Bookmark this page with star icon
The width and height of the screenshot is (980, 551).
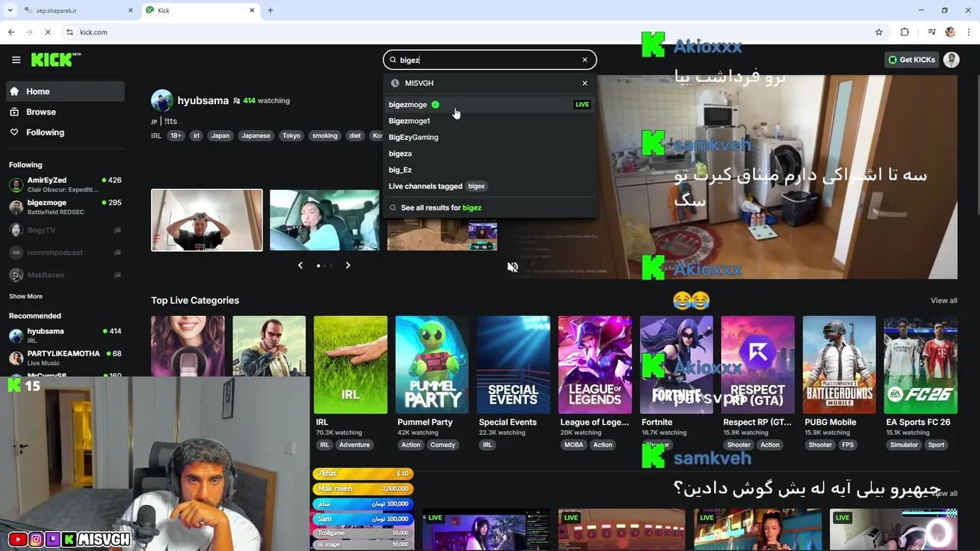pos(879,32)
